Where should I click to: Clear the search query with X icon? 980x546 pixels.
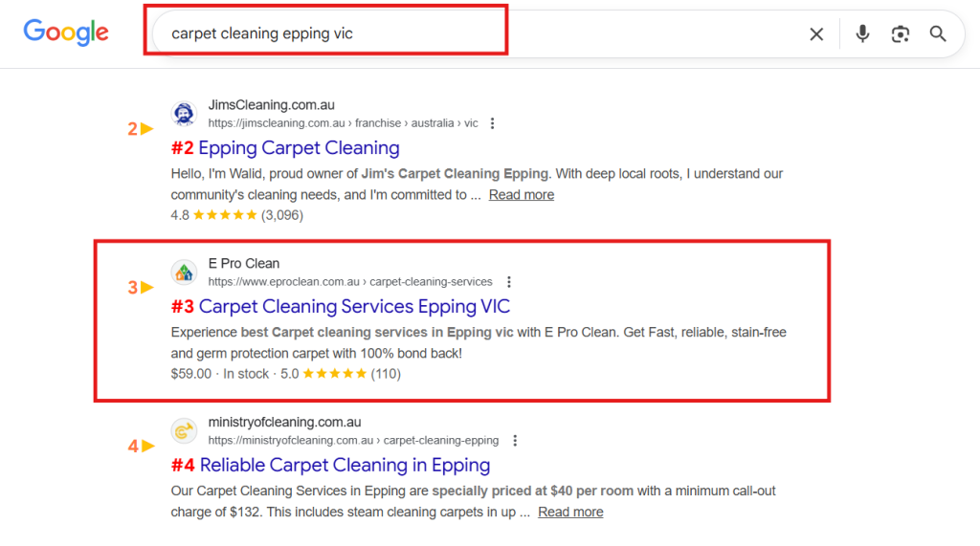click(x=816, y=34)
